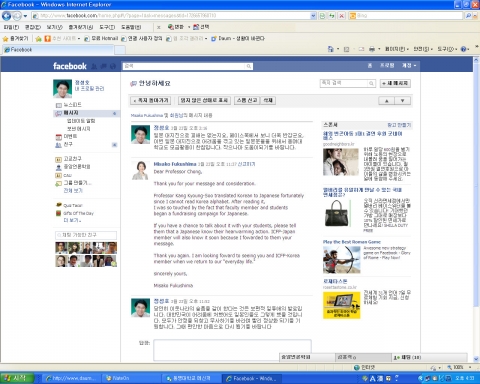The width and height of the screenshot is (480, 384).
Task: Open the 도움말(H) menu
Action: [131, 27]
